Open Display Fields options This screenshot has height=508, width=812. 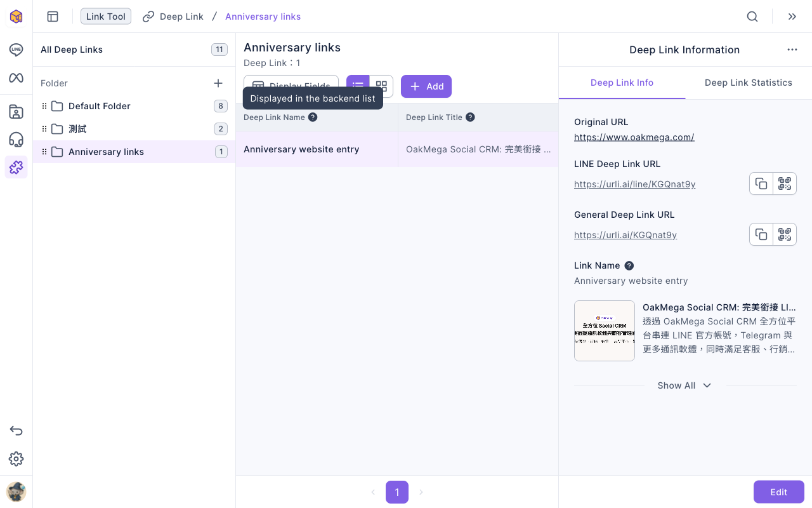pos(291,86)
